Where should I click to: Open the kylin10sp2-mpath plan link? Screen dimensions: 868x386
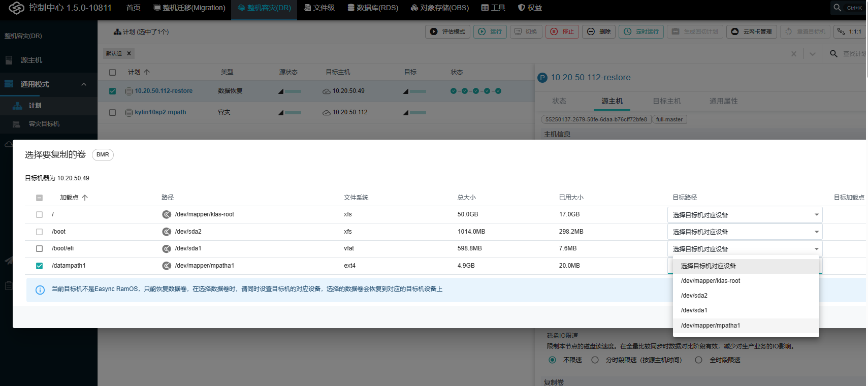pos(160,112)
